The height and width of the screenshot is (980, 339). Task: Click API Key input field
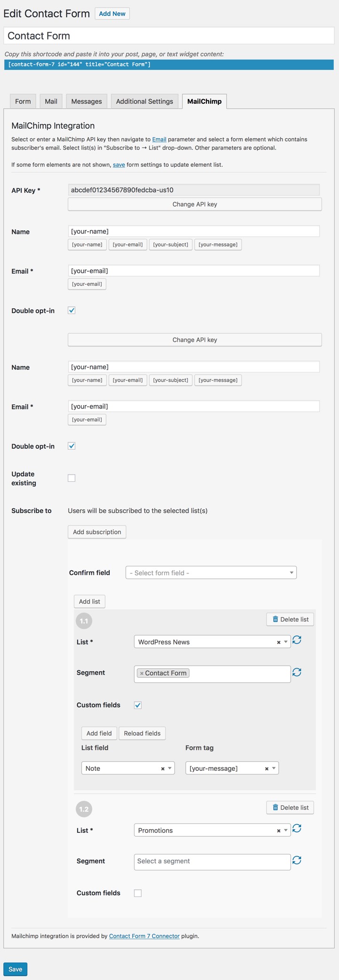coord(194,190)
